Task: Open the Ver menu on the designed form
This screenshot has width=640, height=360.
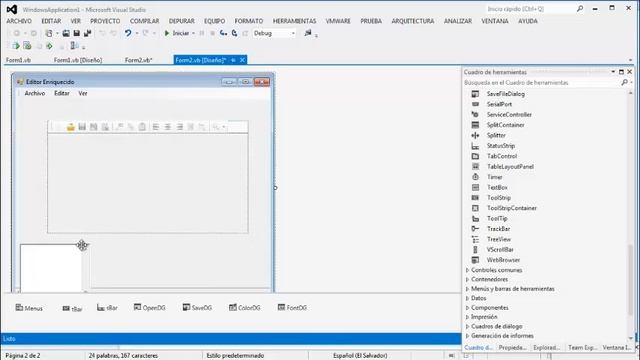Action: point(83,93)
